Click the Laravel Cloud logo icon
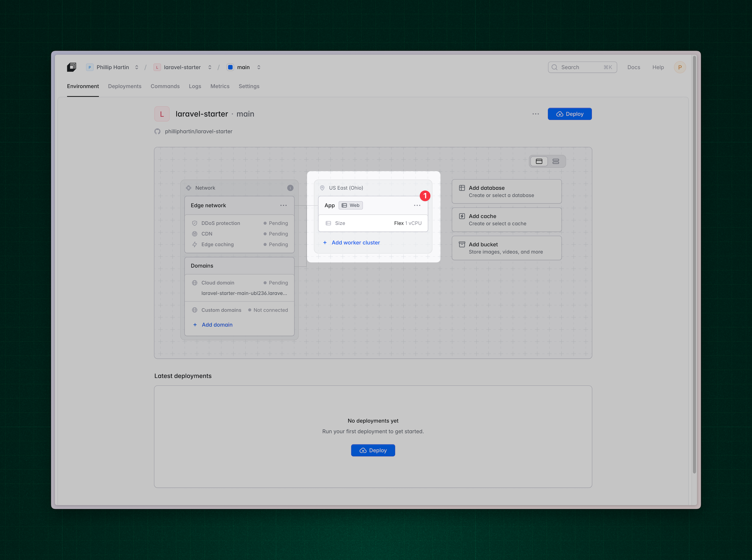The height and width of the screenshot is (560, 752). pyautogui.click(x=71, y=67)
